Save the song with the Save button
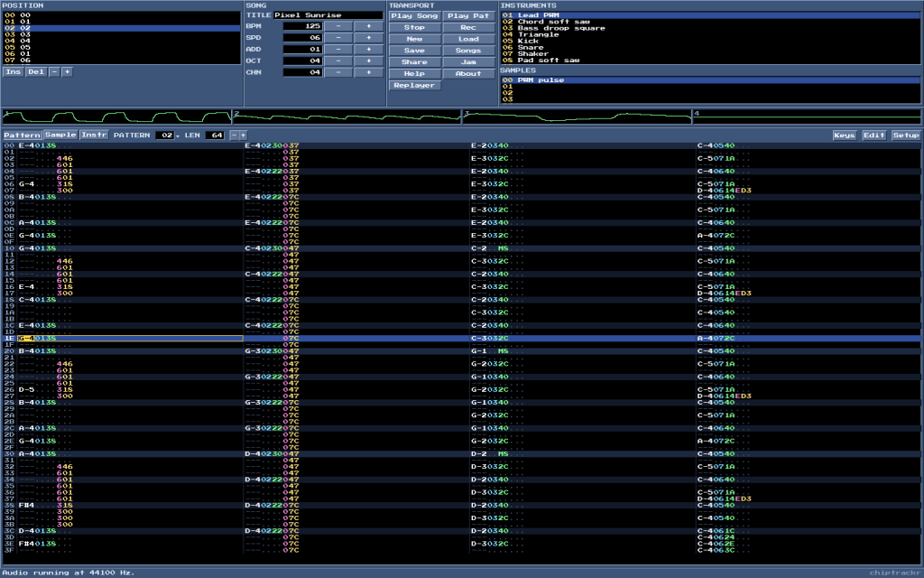The image size is (924, 578). click(x=414, y=51)
